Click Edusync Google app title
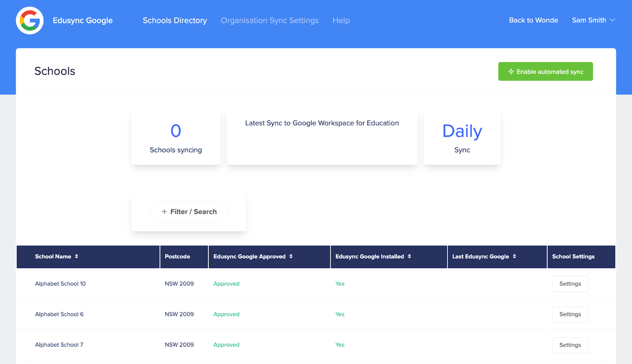The width and height of the screenshot is (632, 364). click(83, 21)
